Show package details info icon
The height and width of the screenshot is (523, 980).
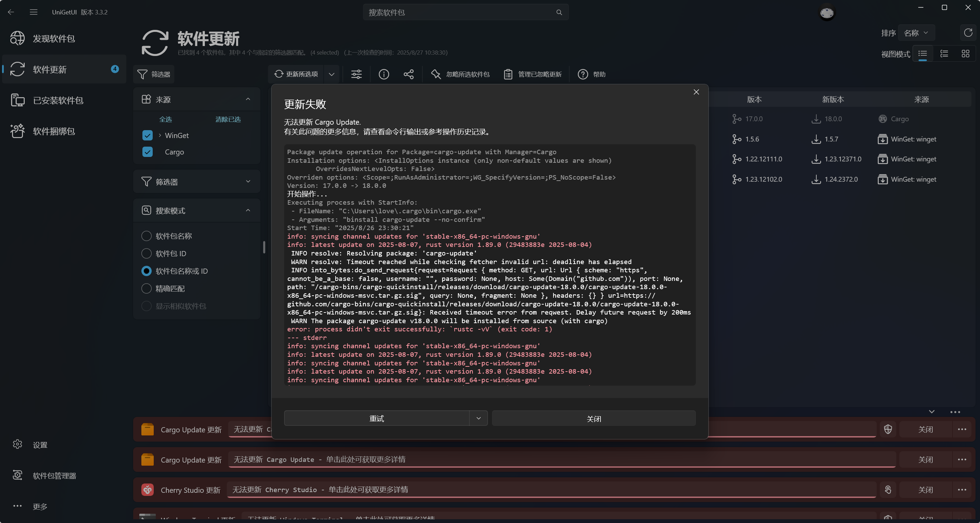[384, 74]
